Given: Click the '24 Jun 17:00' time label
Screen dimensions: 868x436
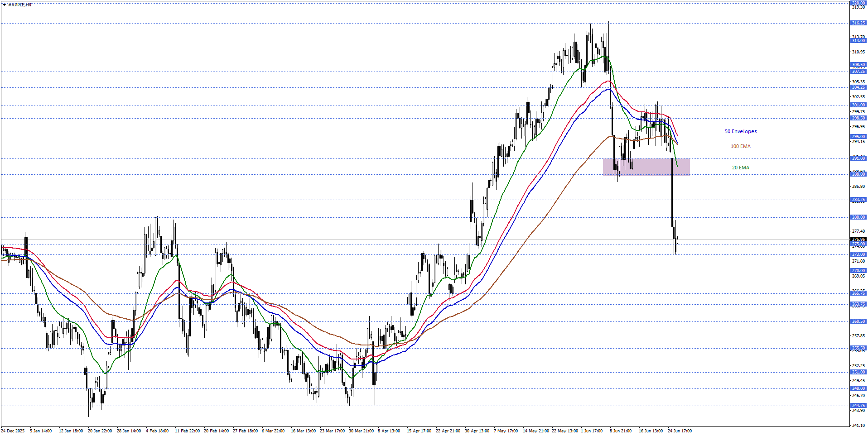Looking at the screenshot, I should pos(680,431).
